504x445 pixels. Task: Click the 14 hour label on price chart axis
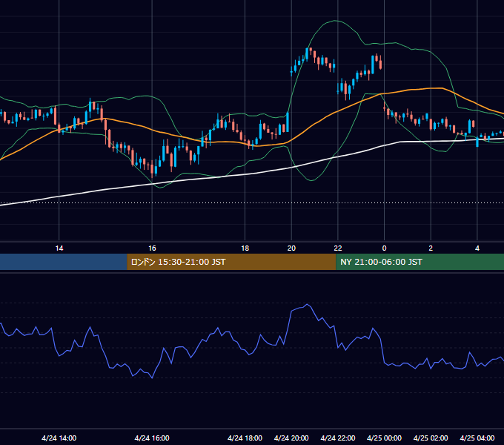[59, 248]
